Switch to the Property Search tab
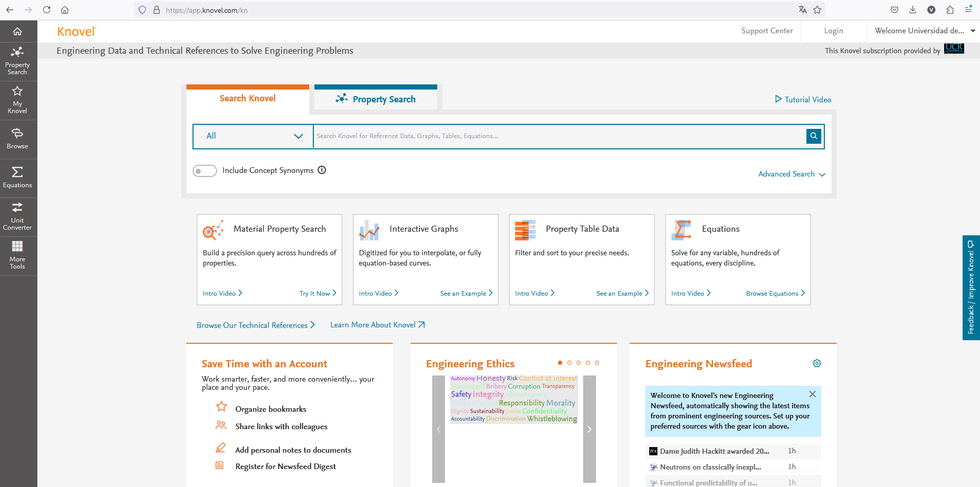Image resolution: width=980 pixels, height=487 pixels. coord(376,99)
